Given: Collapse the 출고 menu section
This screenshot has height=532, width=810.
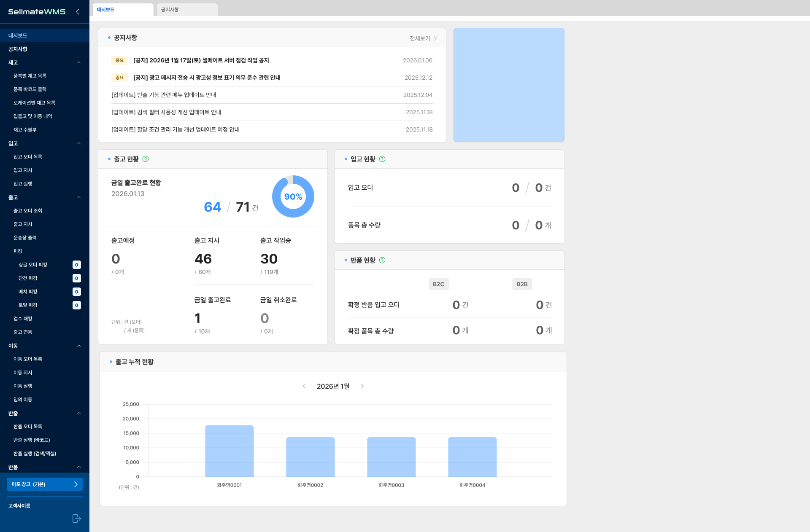Looking at the screenshot, I should click(79, 197).
